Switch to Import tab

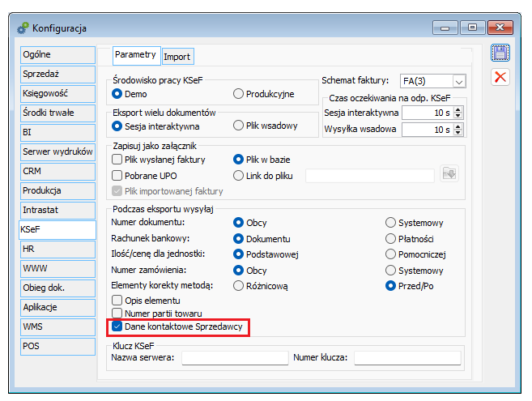point(178,57)
